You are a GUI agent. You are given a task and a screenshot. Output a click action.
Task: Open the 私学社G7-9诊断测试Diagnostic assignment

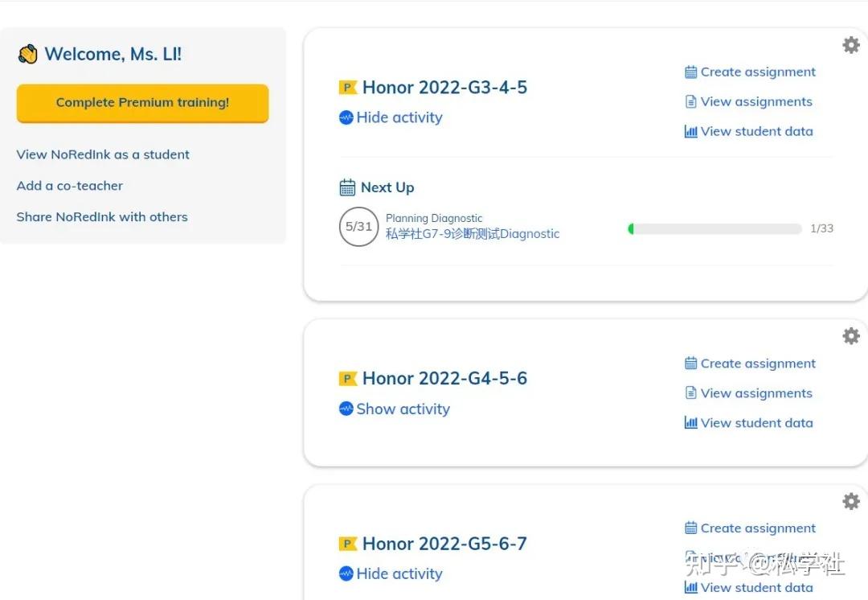point(473,234)
